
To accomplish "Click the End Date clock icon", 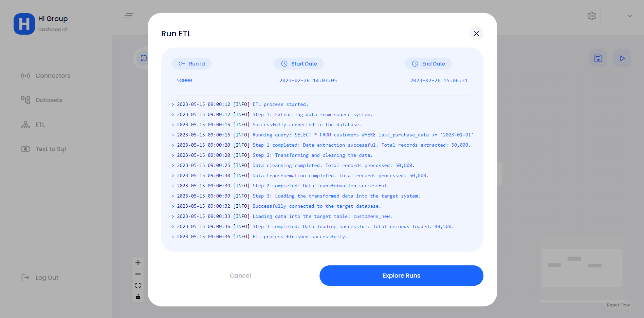I will click(415, 64).
